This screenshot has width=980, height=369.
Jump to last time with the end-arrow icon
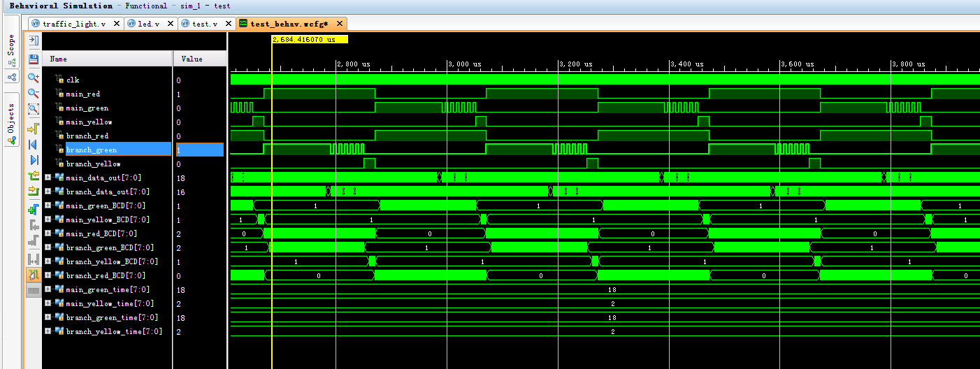34,161
